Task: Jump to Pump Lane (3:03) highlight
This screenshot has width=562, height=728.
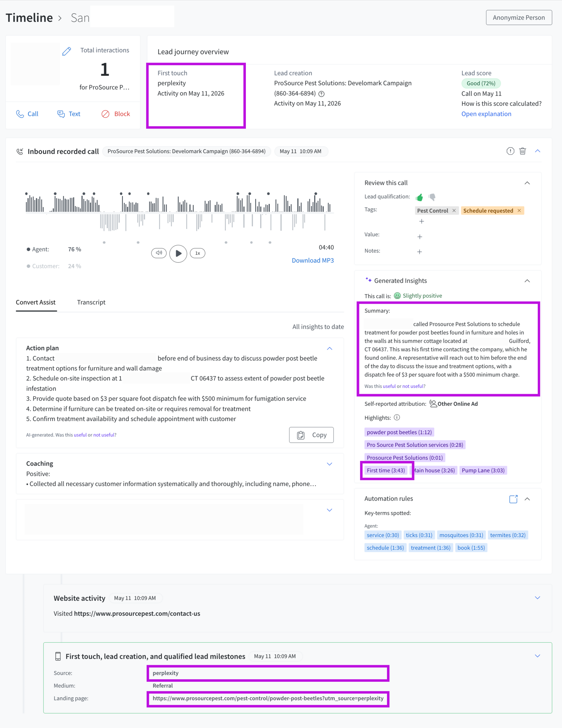Action: click(483, 470)
